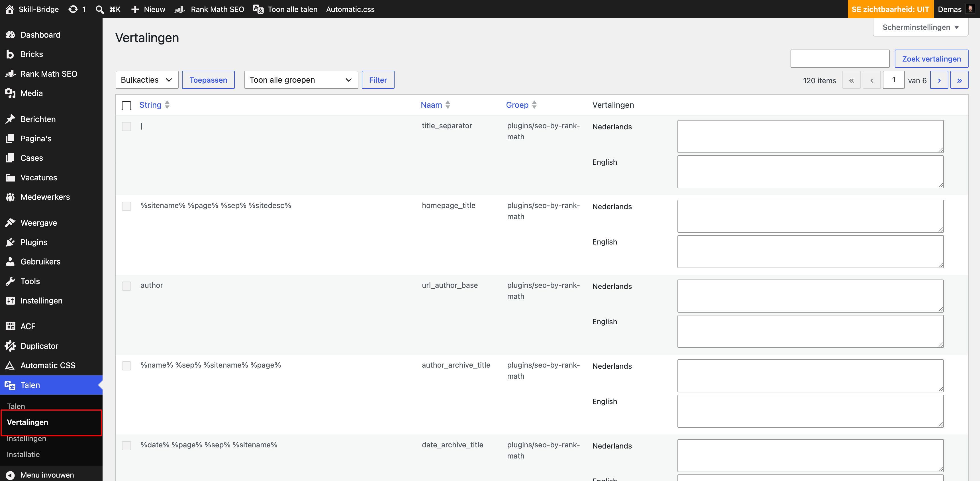980x481 pixels.
Task: Click English textarea for author_archive_title
Action: click(810, 411)
